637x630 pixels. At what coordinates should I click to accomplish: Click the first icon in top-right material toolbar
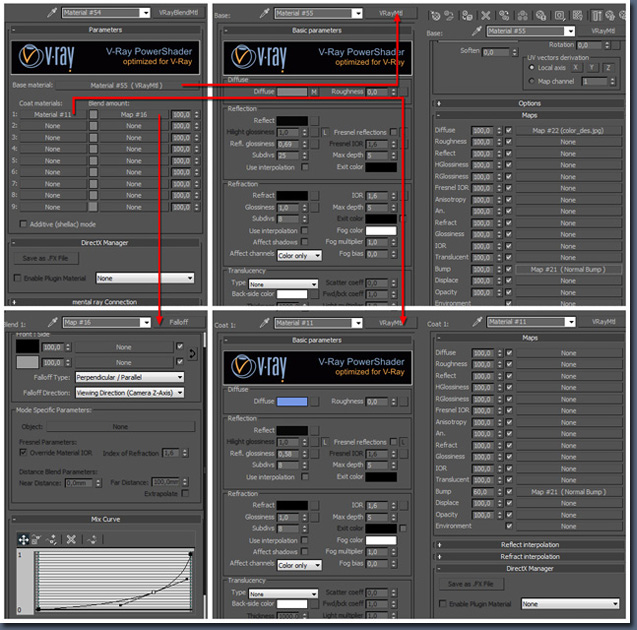[433, 16]
